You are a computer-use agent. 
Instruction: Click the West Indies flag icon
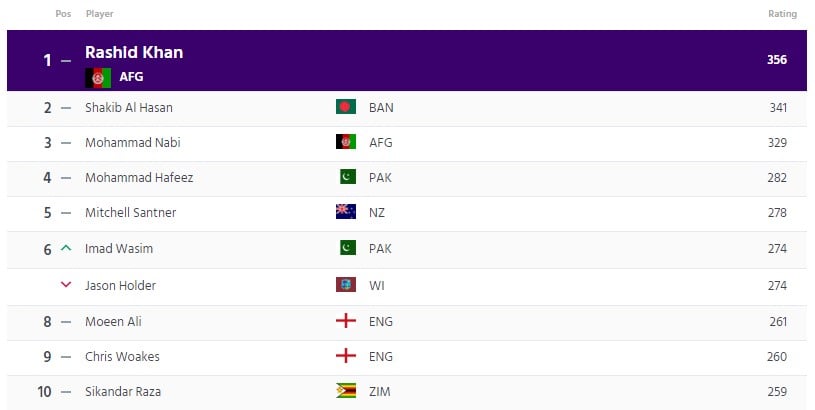click(346, 285)
